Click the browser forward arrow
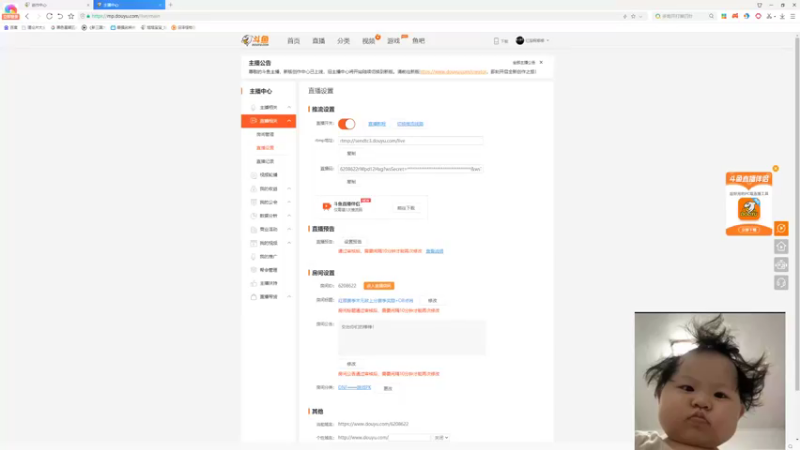Viewport: 800px width, 450px height. [38, 16]
